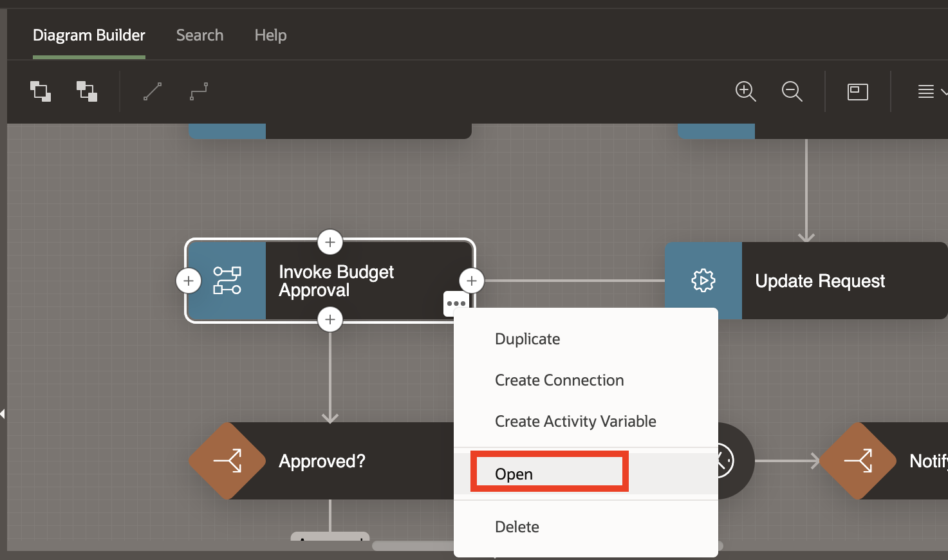Click the plus button above Invoke Budget Approval
The width and height of the screenshot is (948, 560).
click(330, 243)
